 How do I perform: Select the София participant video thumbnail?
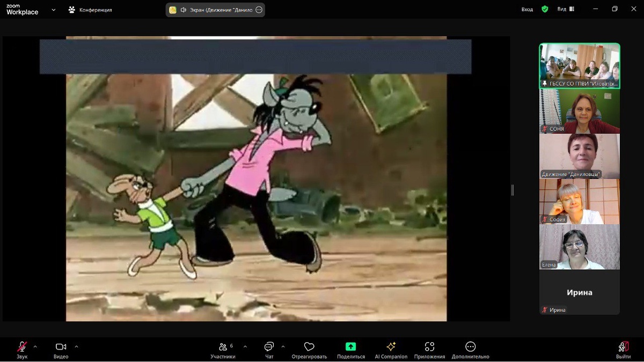[x=580, y=202]
